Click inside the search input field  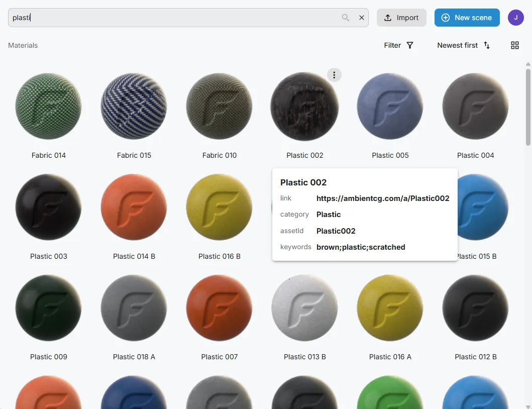pos(176,18)
